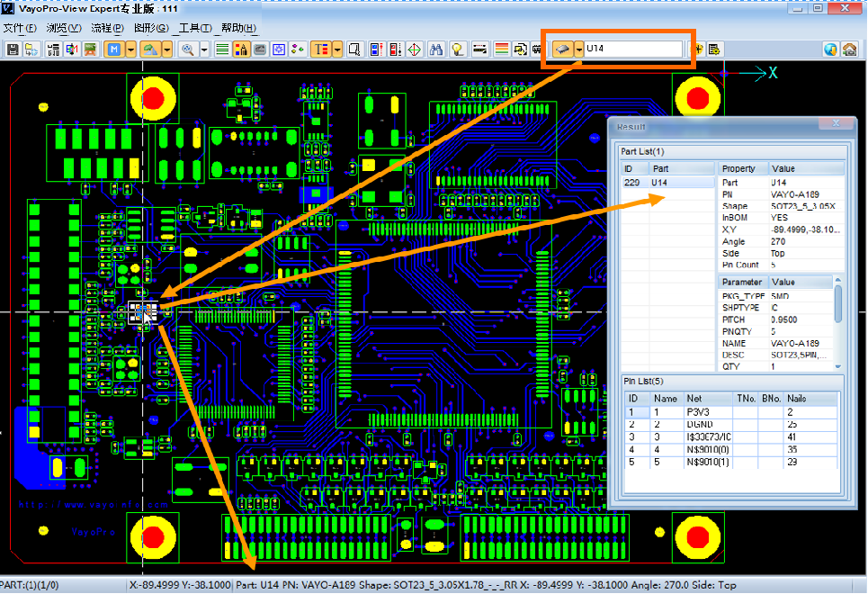
Task: Click the checkerboard board chalkboard icon
Action: pyautogui.click(x=90, y=49)
